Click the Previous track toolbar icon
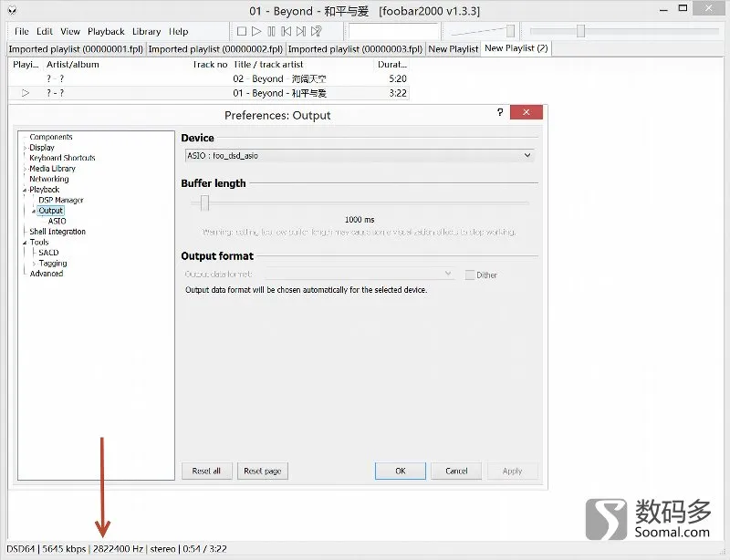The width and height of the screenshot is (730, 560). pos(287,31)
